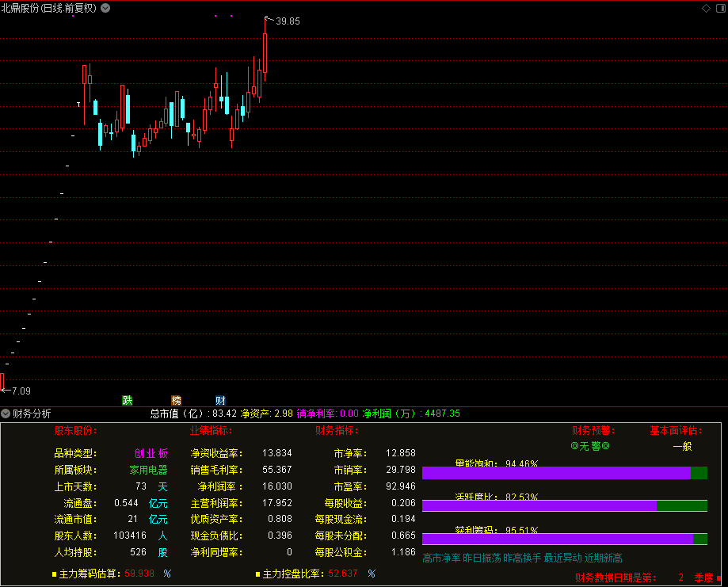Click the 7.09 low price label
The image size is (728, 587).
(x=21, y=391)
